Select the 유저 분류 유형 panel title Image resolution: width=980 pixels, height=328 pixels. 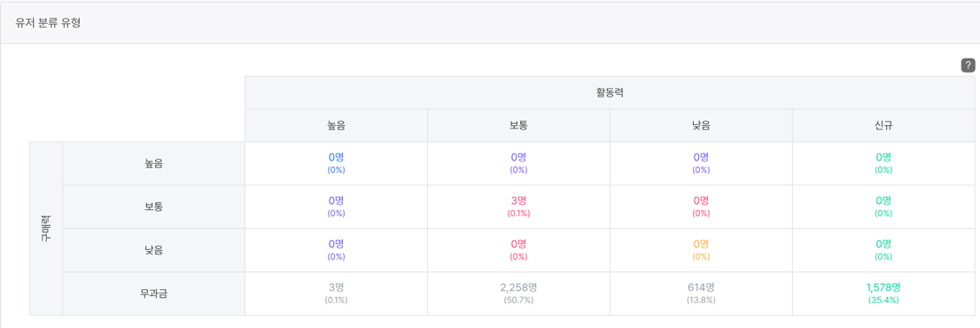[48, 24]
